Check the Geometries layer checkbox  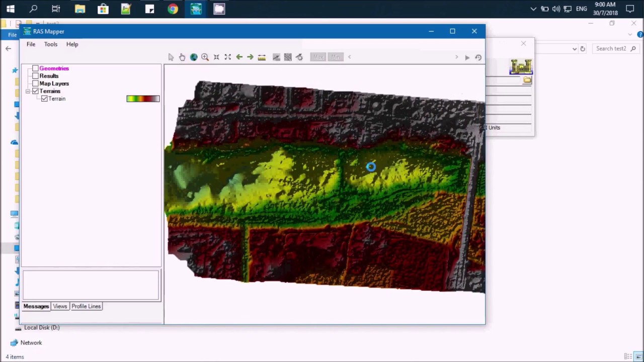click(36, 68)
